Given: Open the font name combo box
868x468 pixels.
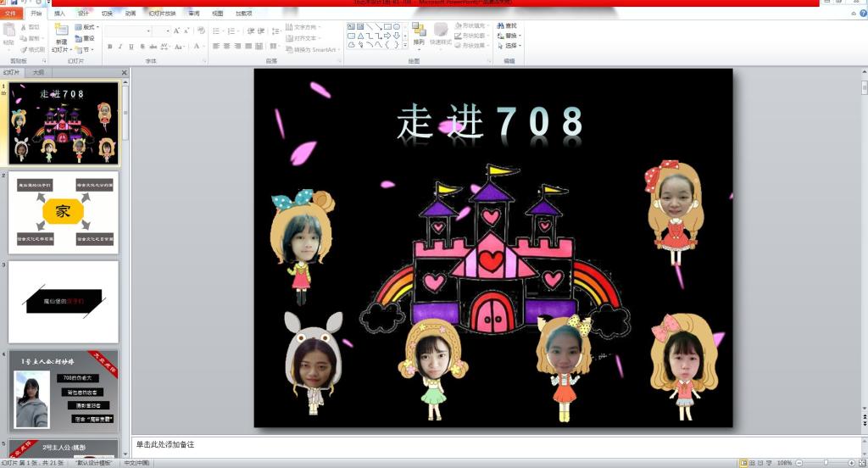Looking at the screenshot, I should (x=127, y=31).
